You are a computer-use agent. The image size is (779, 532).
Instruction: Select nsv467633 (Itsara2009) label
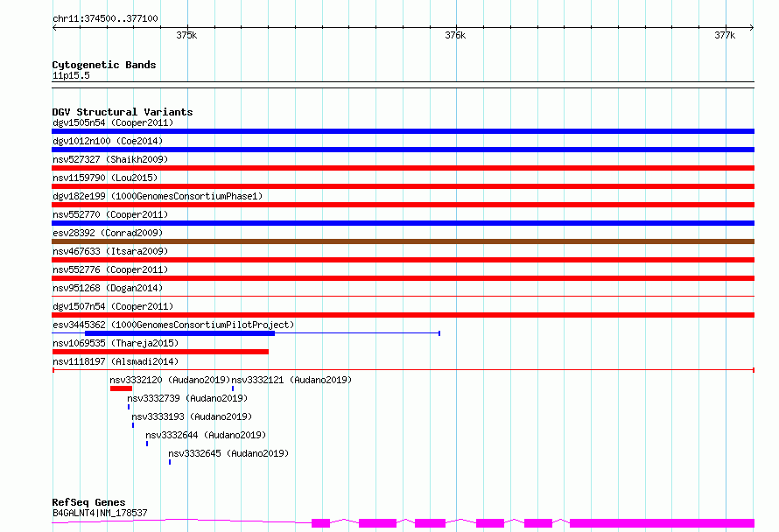(x=110, y=251)
